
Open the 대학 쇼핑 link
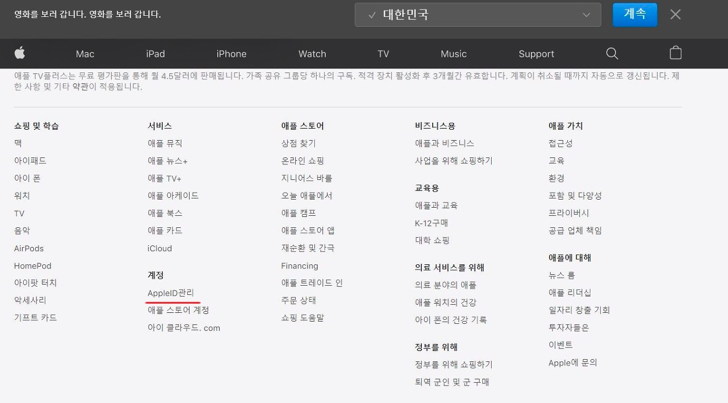point(432,240)
